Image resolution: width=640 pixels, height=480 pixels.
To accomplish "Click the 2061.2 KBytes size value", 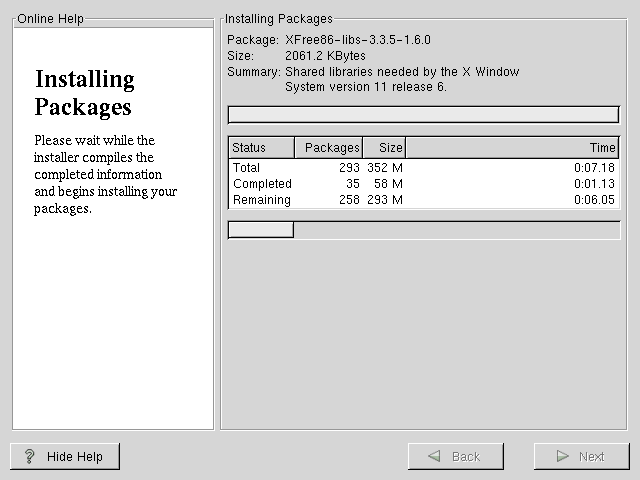I will coord(325,56).
